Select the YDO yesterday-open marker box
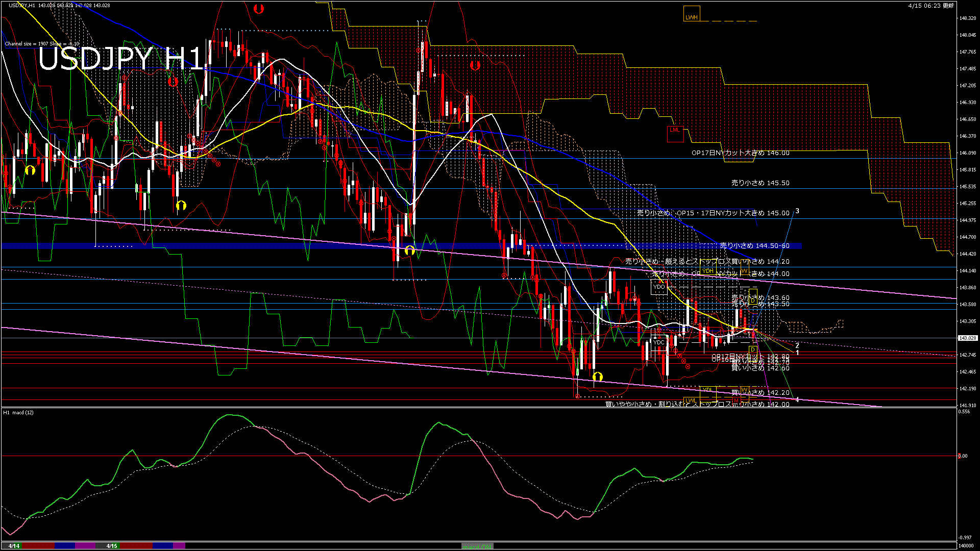Viewport: 980px width, 551px height. click(659, 287)
